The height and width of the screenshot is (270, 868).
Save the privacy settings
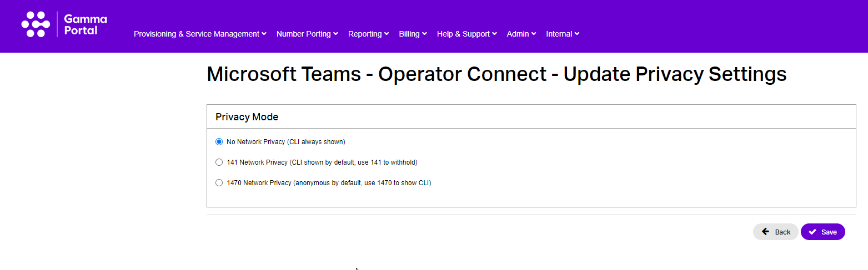pyautogui.click(x=822, y=232)
